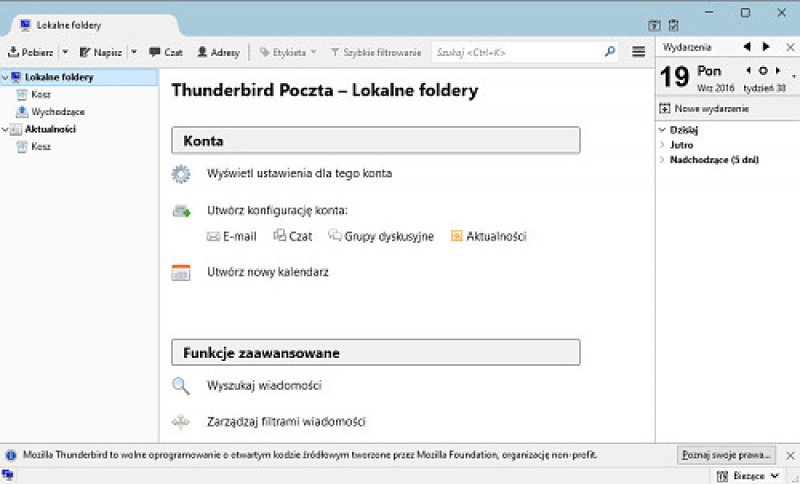Screen dimensions: 800x484
Task: Click the Funkcje zaawansowane section header
Action: click(x=376, y=352)
